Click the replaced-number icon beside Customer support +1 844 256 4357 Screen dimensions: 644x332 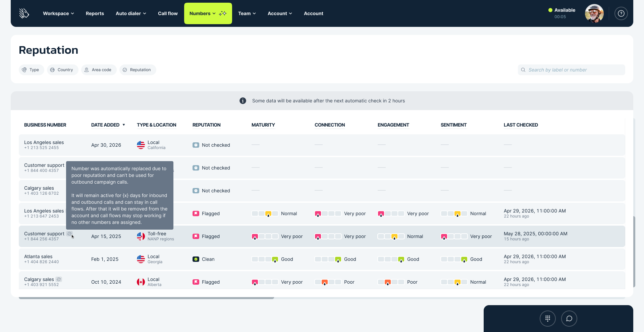point(69,234)
